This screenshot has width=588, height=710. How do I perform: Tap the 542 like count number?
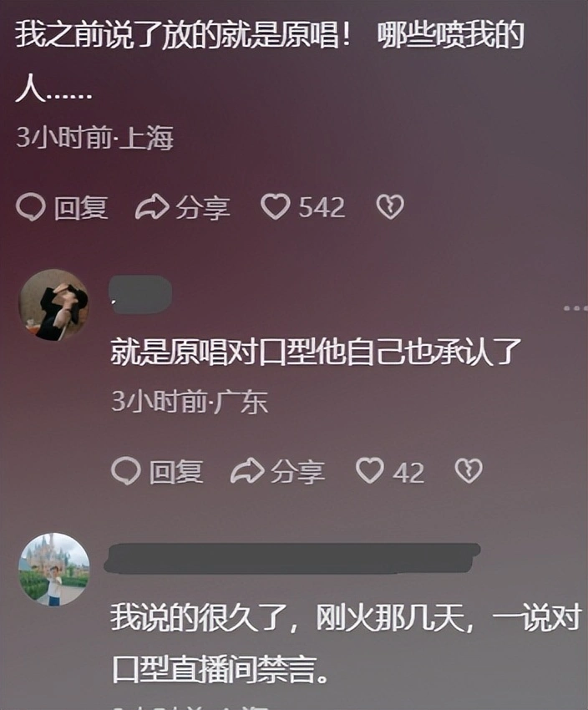pyautogui.click(x=322, y=207)
